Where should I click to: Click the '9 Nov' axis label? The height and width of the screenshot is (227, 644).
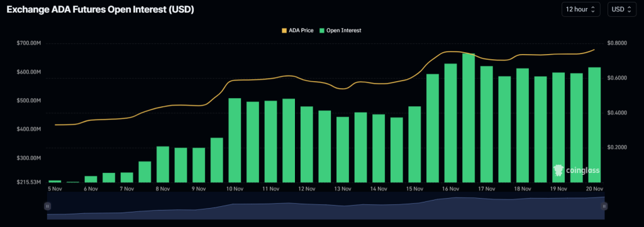tap(198, 189)
